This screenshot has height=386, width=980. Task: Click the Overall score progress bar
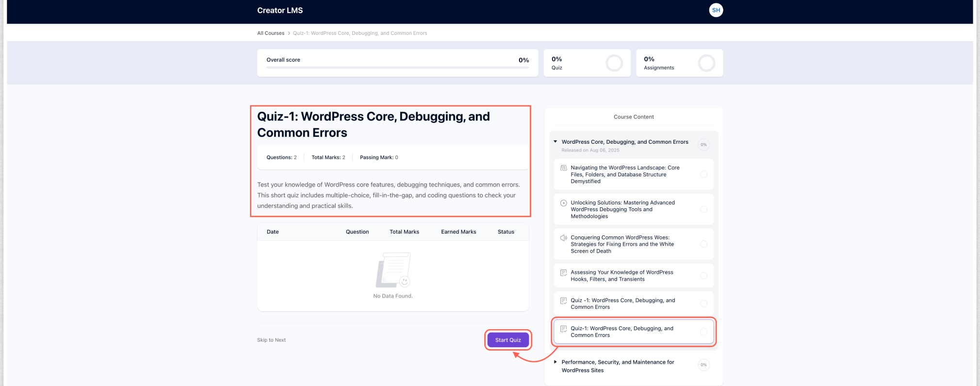click(397, 67)
